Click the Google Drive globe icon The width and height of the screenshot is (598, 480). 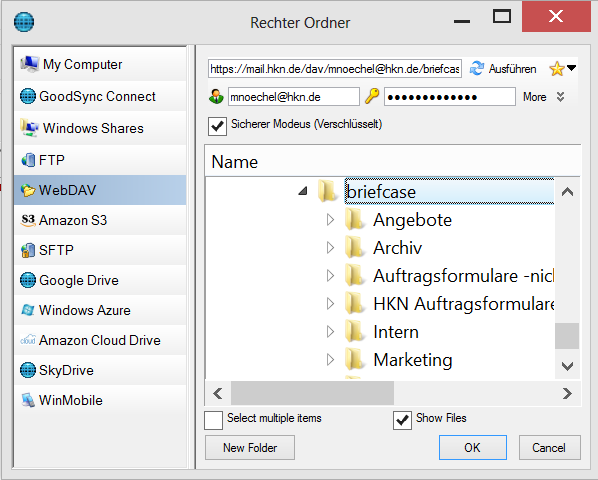pos(28,280)
